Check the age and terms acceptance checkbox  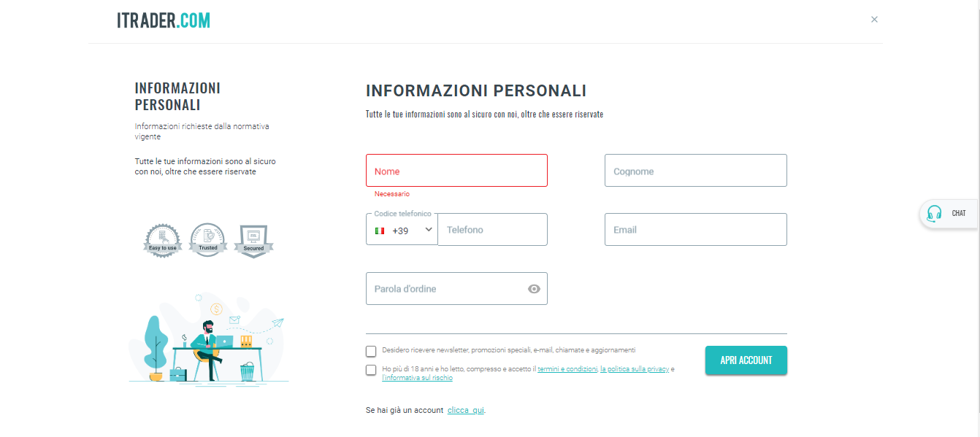click(x=371, y=370)
